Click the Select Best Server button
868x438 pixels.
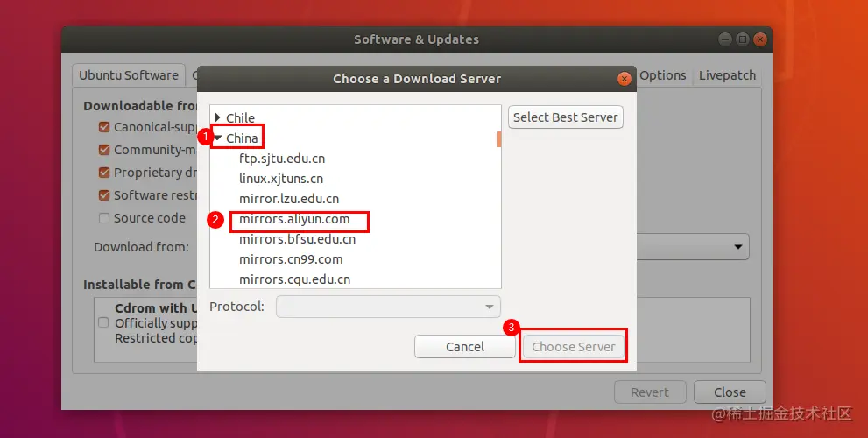565,117
